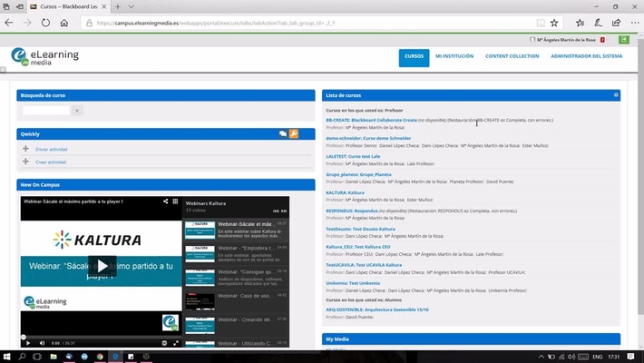Add page to favorites with star icon
This screenshot has width=644, height=363.
click(x=554, y=23)
